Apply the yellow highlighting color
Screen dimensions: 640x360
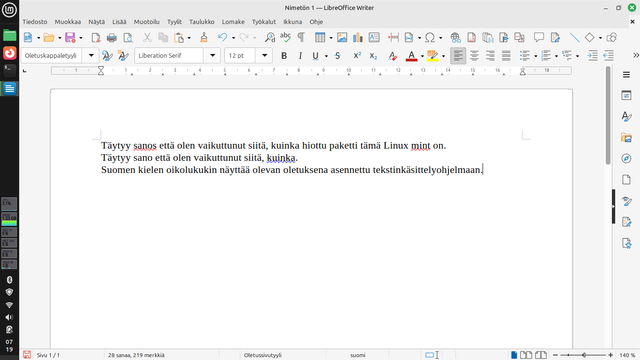tap(432, 56)
